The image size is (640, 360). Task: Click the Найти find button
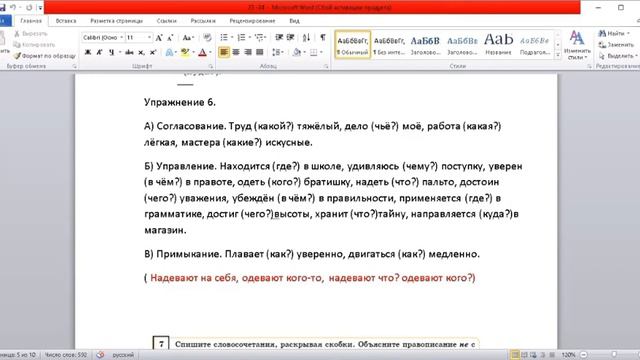pyautogui.click(x=614, y=33)
